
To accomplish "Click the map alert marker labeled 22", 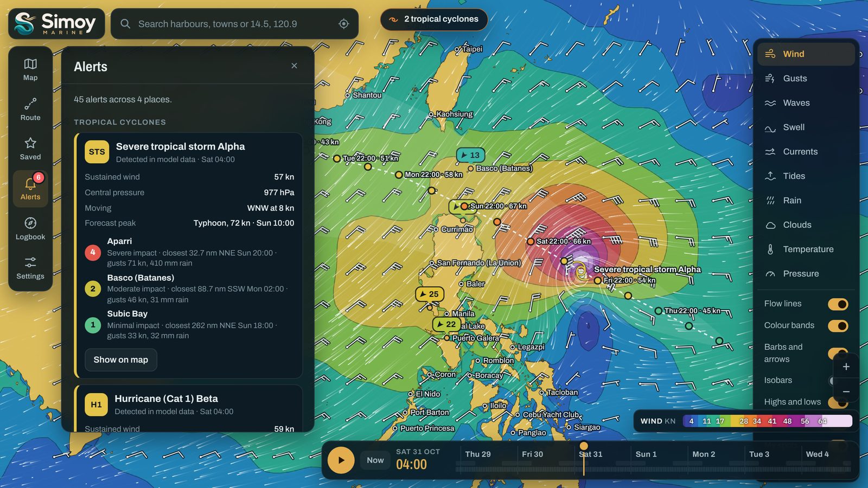I will click(446, 324).
